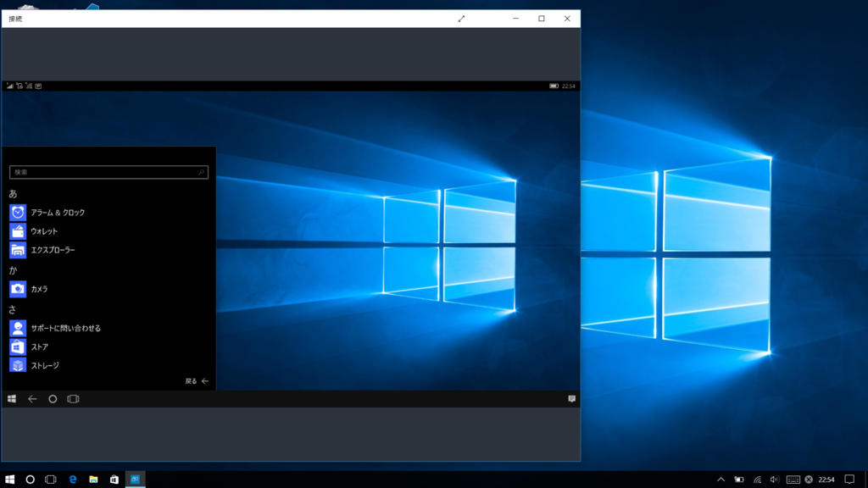Click the phone Back arrow in navigation bar

click(32, 399)
